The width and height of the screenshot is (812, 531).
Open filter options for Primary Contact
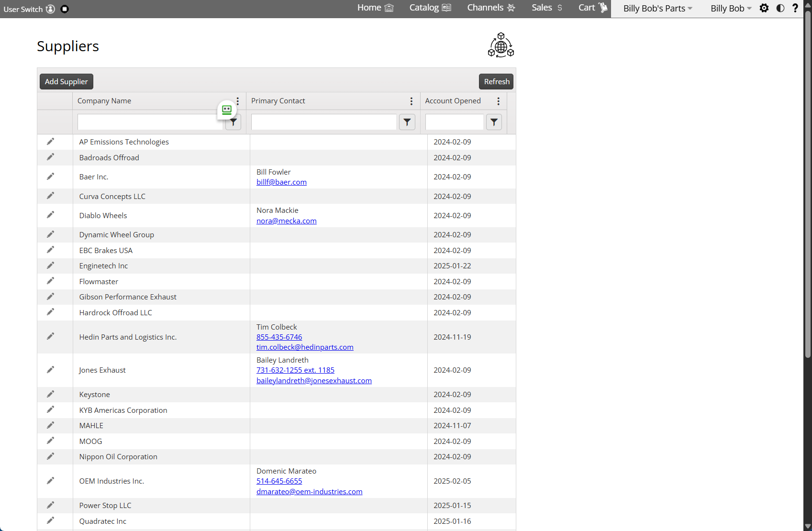coord(407,122)
